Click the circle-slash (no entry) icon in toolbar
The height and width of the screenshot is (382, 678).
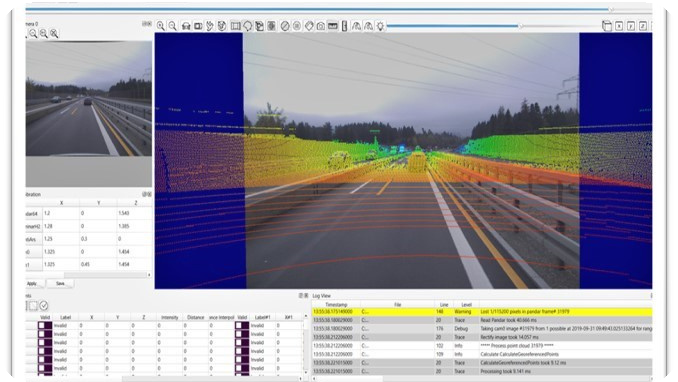point(285,26)
